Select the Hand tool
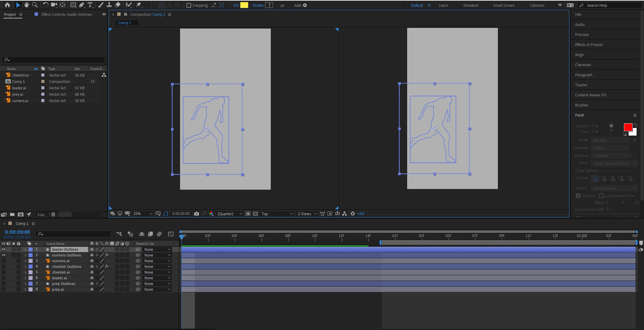The width and height of the screenshot is (644, 330). pos(26,5)
